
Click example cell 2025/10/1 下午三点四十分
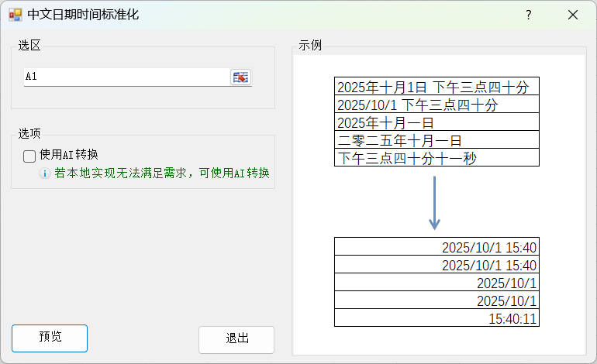(x=436, y=105)
